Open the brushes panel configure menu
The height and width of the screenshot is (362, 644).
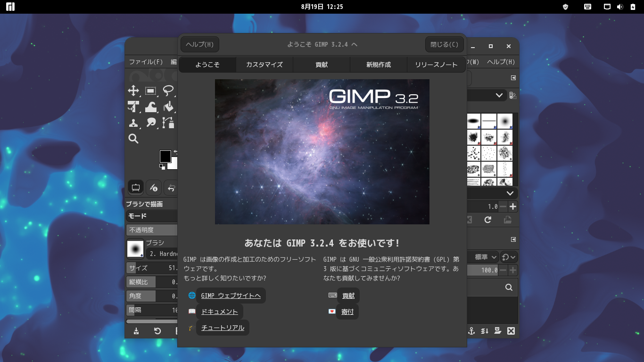pos(513,78)
